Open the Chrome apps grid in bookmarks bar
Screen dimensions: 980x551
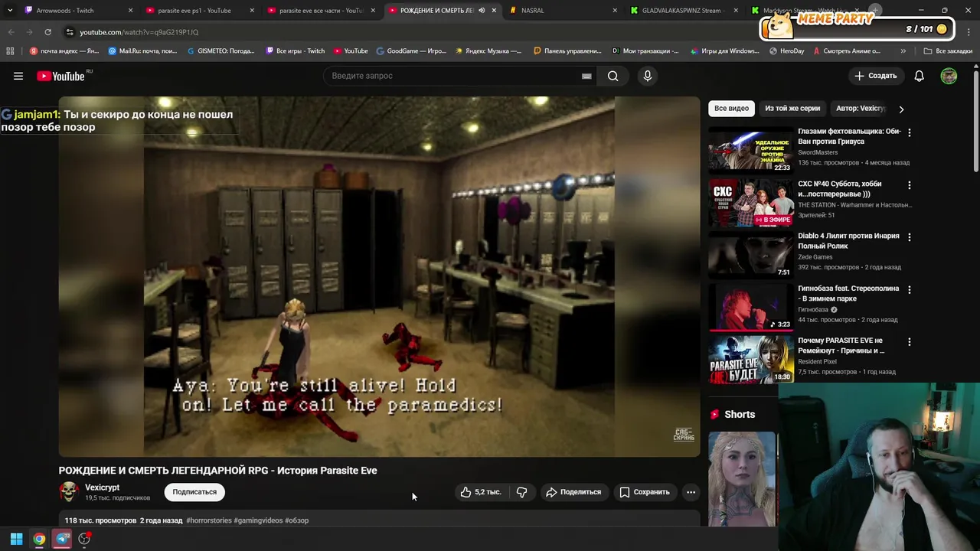(x=10, y=51)
